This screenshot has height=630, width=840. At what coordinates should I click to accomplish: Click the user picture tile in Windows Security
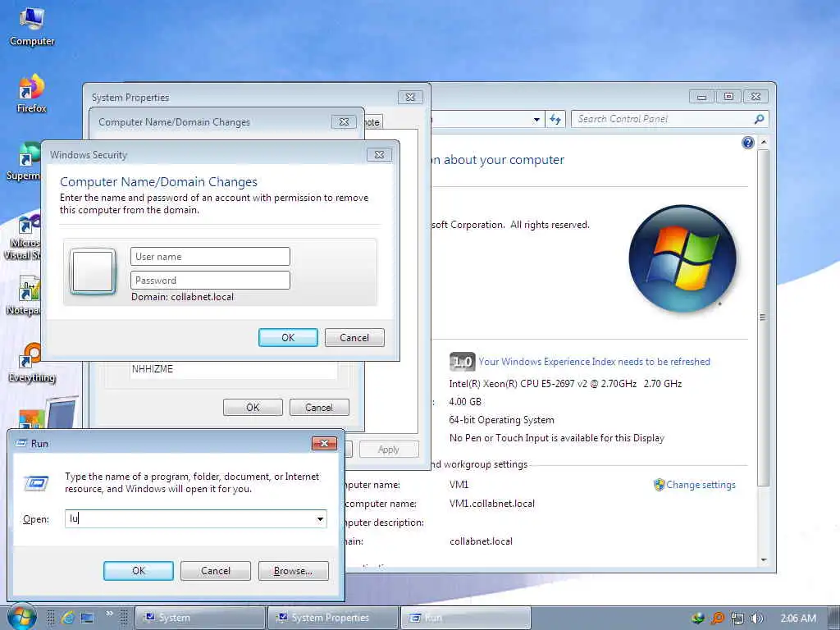pos(93,271)
